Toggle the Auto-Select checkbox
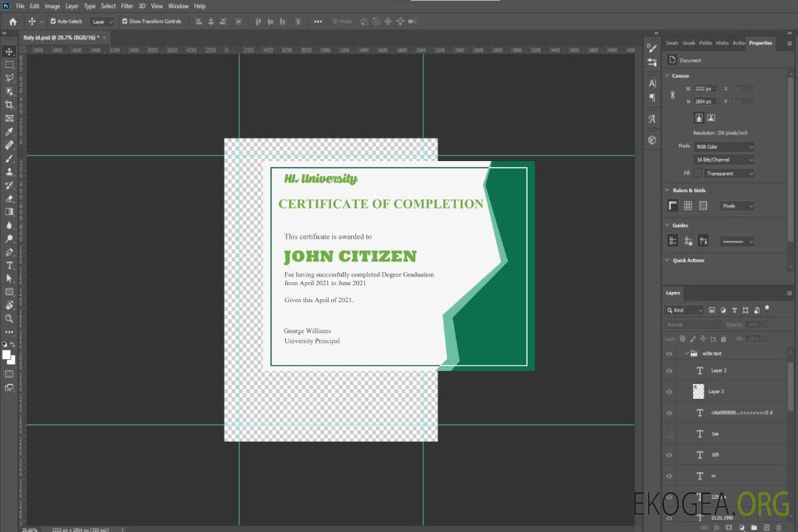Viewport: 798px width, 532px height. click(53, 21)
